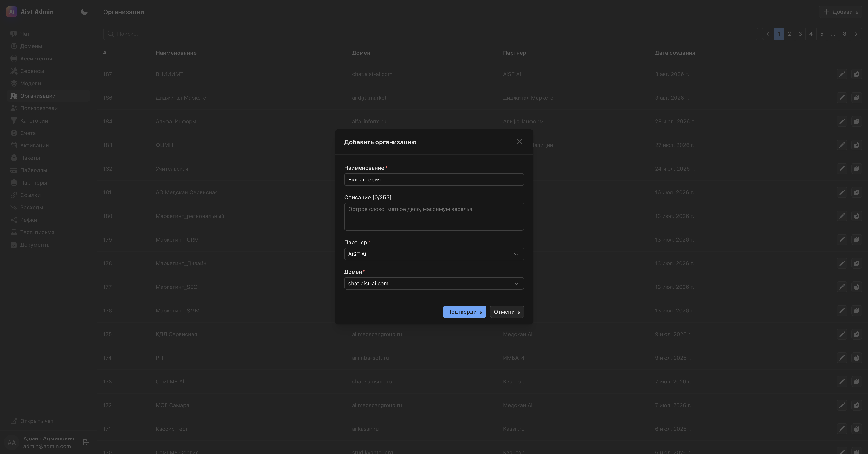The image size is (868, 454).
Task: Click the Поиск search field
Action: pyautogui.click(x=430, y=34)
